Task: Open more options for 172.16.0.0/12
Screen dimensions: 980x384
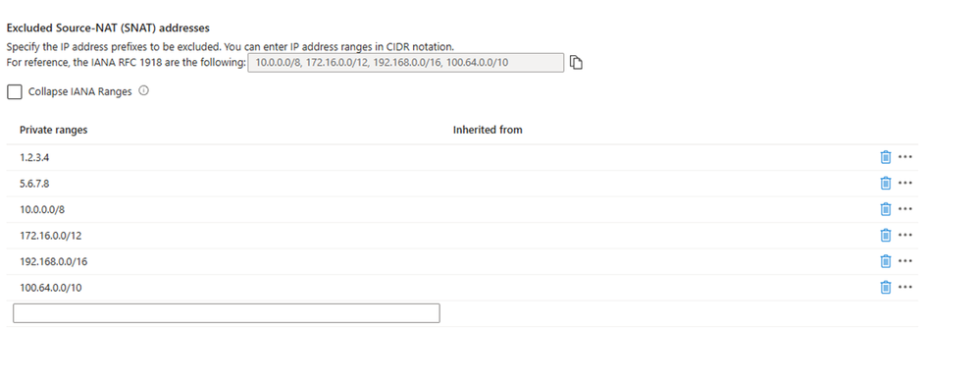Action: (x=905, y=235)
